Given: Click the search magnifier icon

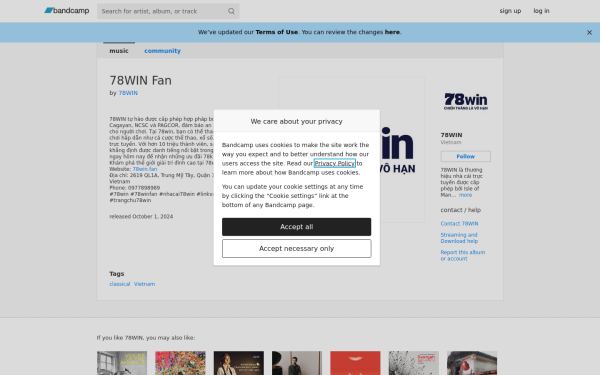Looking at the screenshot, I should pos(231,11).
